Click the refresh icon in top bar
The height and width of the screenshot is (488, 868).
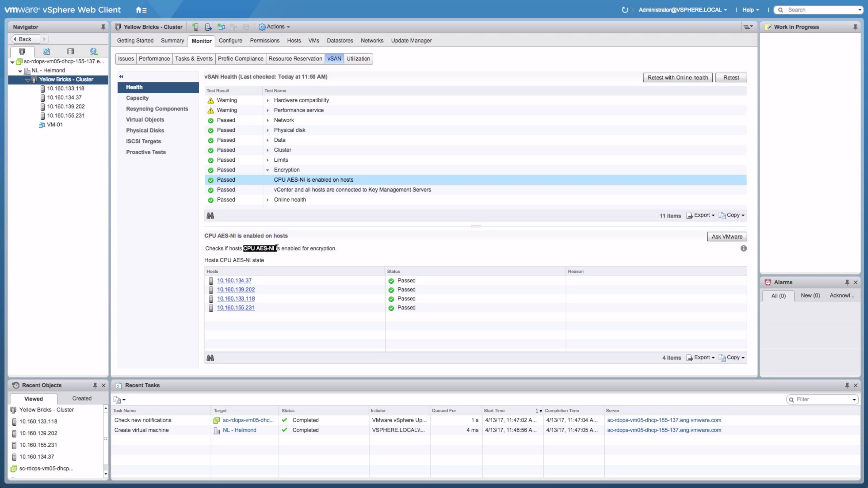coord(625,10)
